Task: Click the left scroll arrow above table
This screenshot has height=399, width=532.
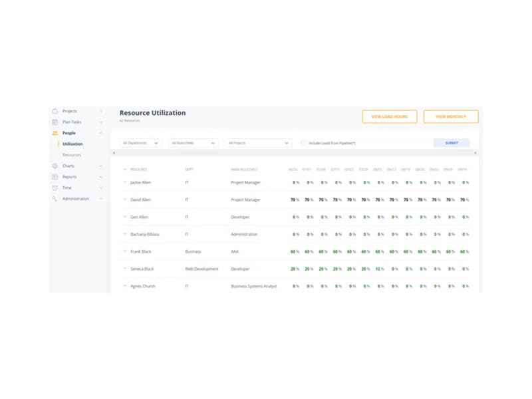Action: click(113, 153)
